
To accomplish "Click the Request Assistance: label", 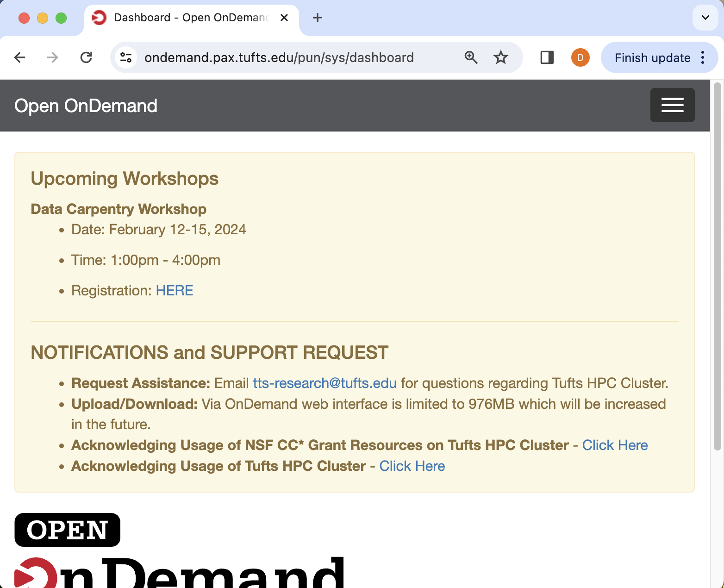I will pos(141,383).
